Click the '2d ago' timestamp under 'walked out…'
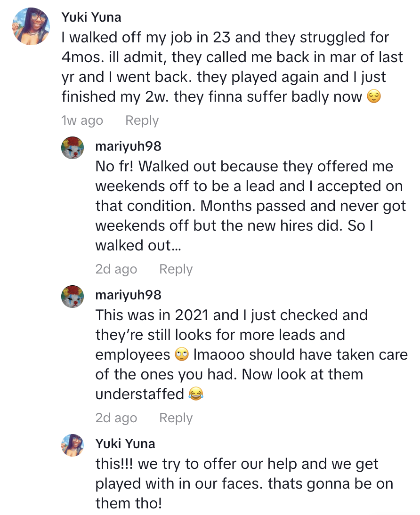Image resolution: width=420 pixels, height=515 pixels. [116, 269]
